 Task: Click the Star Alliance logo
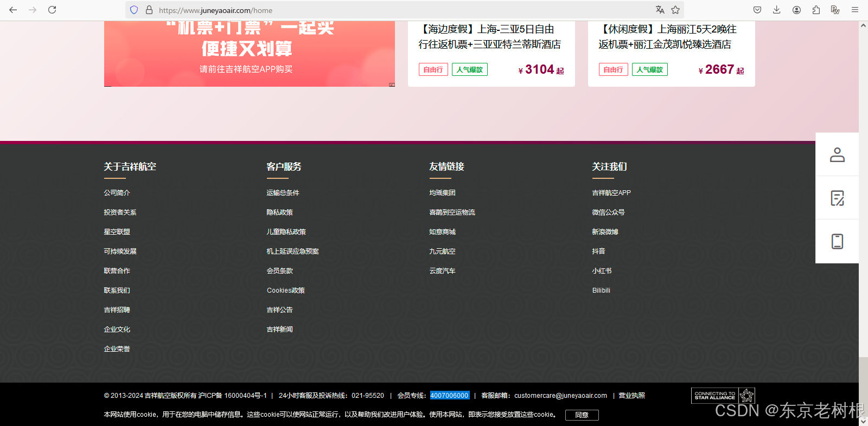(723, 396)
